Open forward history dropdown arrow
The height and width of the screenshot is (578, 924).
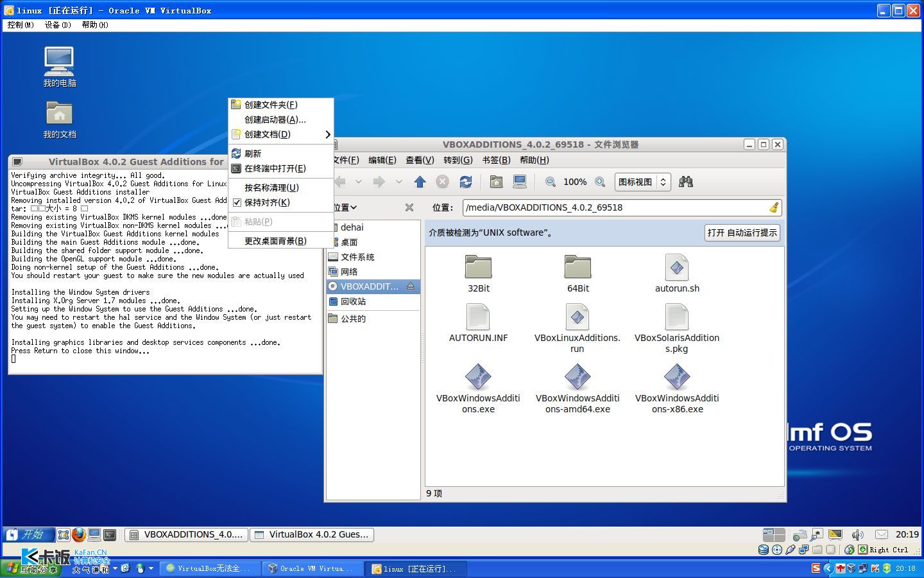(x=398, y=182)
